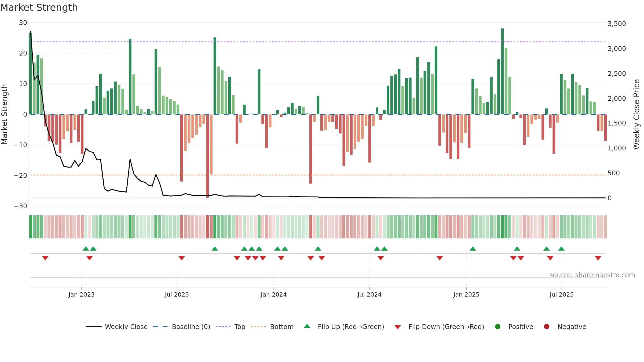Click the 500 tick on the price axis

(x=614, y=173)
